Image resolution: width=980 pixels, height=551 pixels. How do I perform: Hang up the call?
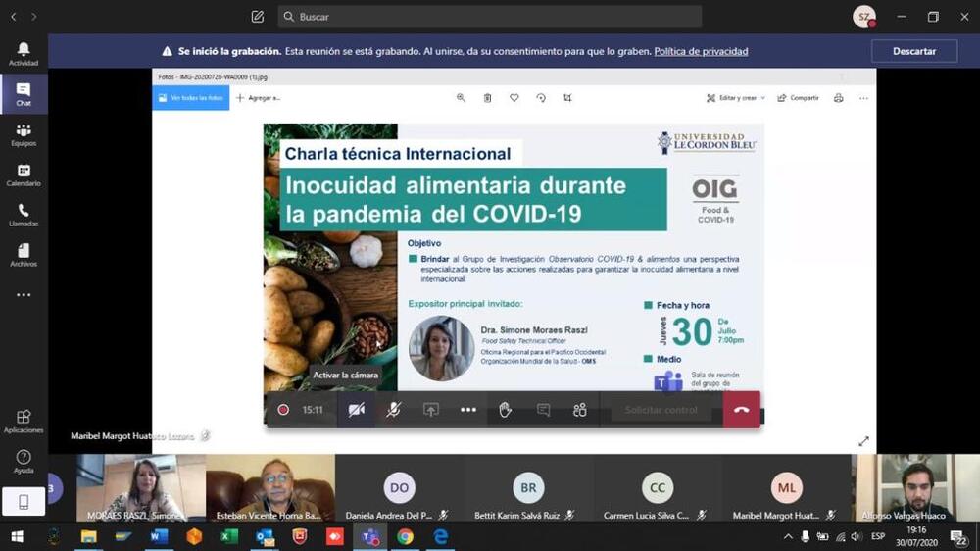[741, 410]
